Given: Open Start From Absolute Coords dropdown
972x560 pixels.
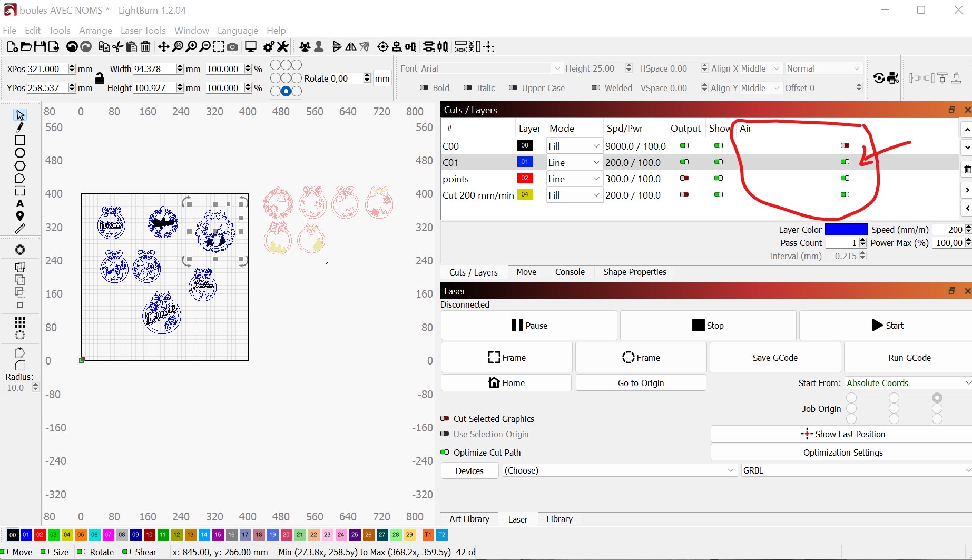Looking at the screenshot, I should click(x=908, y=383).
